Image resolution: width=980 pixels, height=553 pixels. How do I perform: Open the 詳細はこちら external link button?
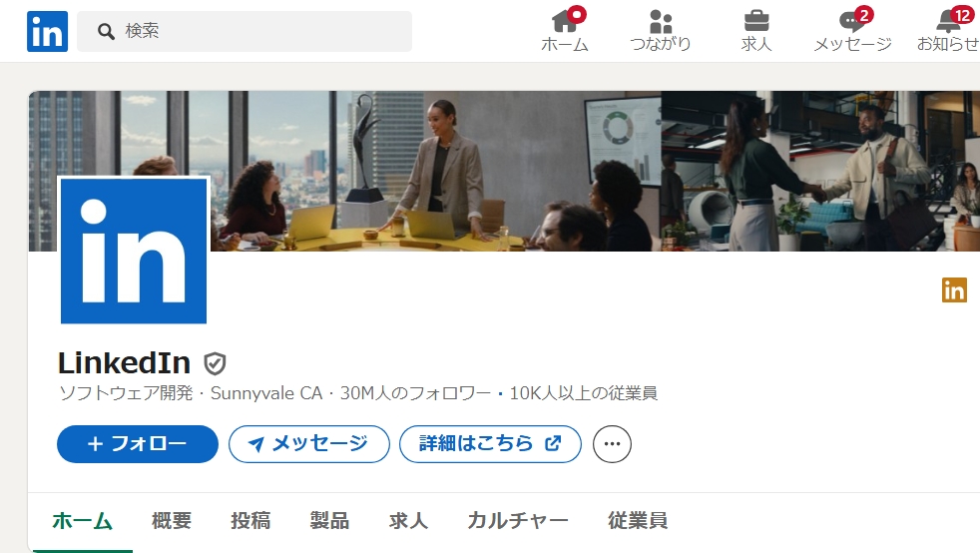point(490,444)
